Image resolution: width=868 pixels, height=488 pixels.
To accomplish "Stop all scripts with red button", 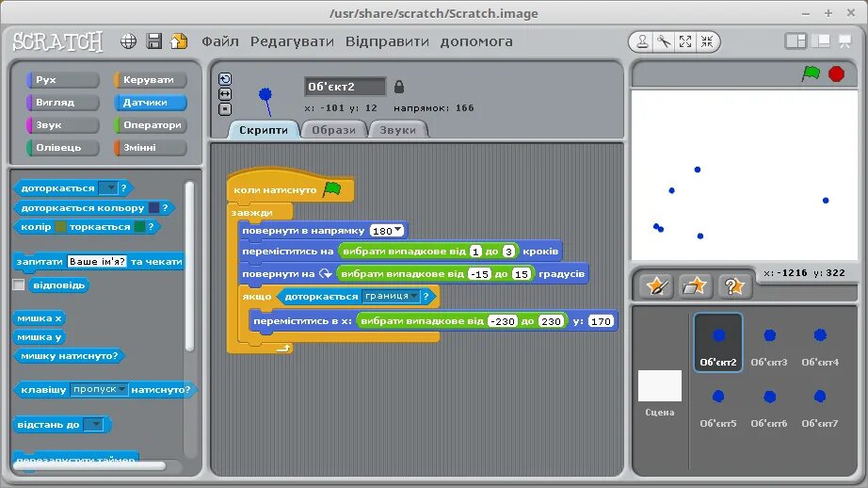I will click(836, 73).
